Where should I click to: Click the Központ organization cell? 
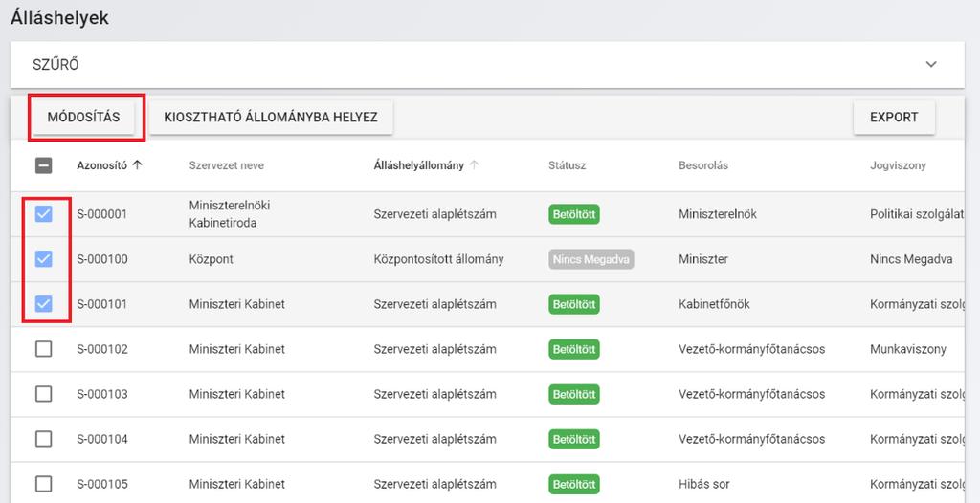click(x=212, y=259)
